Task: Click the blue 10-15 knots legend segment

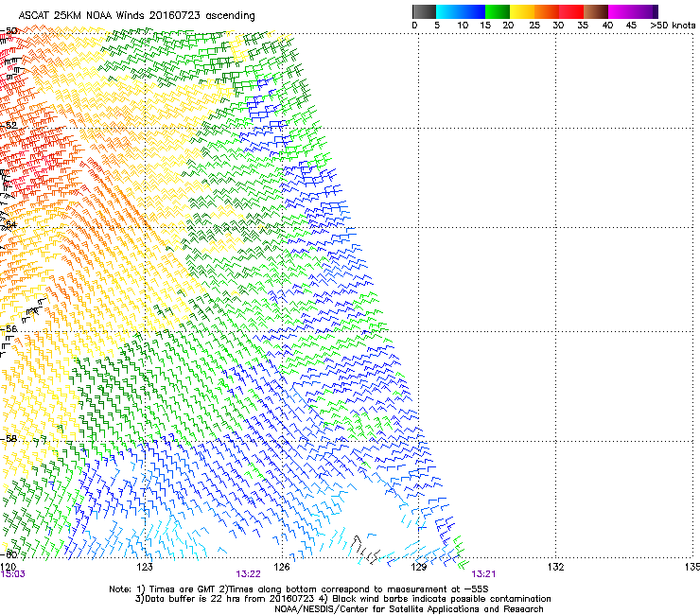Action: click(x=473, y=11)
